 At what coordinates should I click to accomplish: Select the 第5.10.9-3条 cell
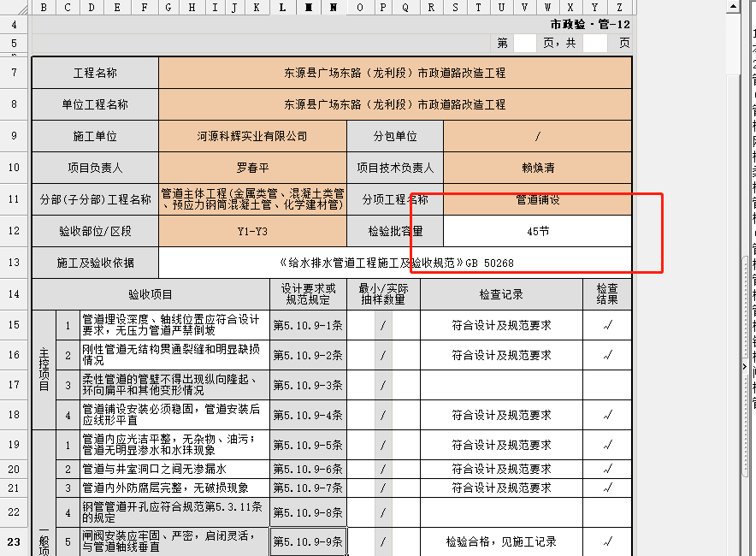tap(308, 385)
